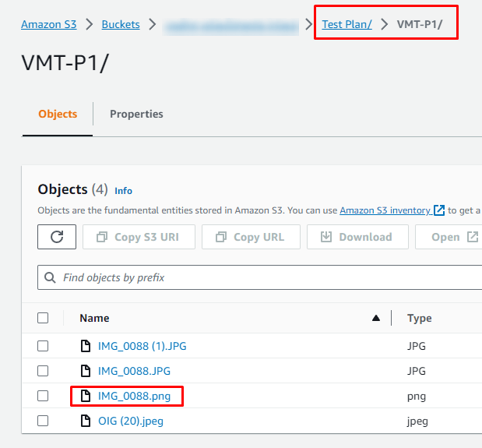This screenshot has width=482, height=448.
Task: Click the external link icon next to S3 inventory
Action: (x=440, y=210)
